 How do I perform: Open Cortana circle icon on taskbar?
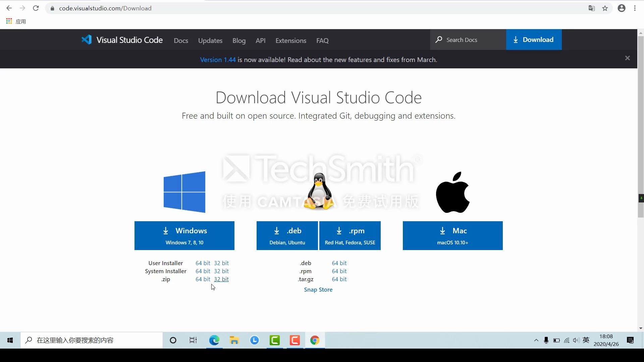click(173, 340)
